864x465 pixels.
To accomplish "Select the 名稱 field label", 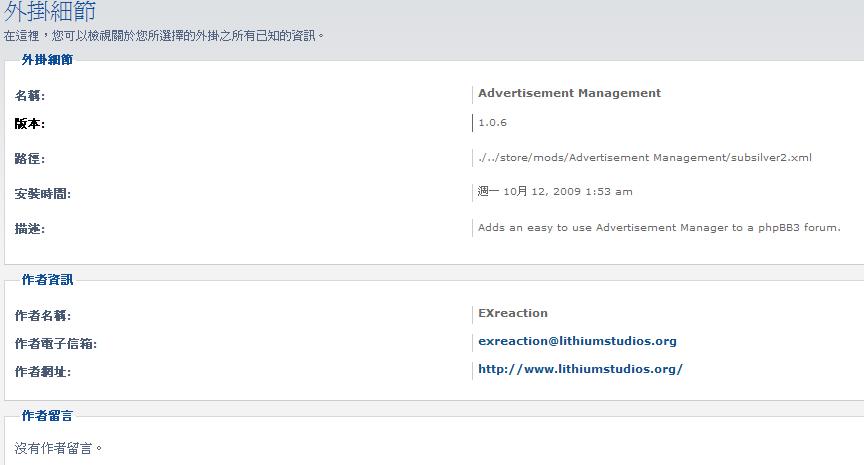I will pos(30,96).
